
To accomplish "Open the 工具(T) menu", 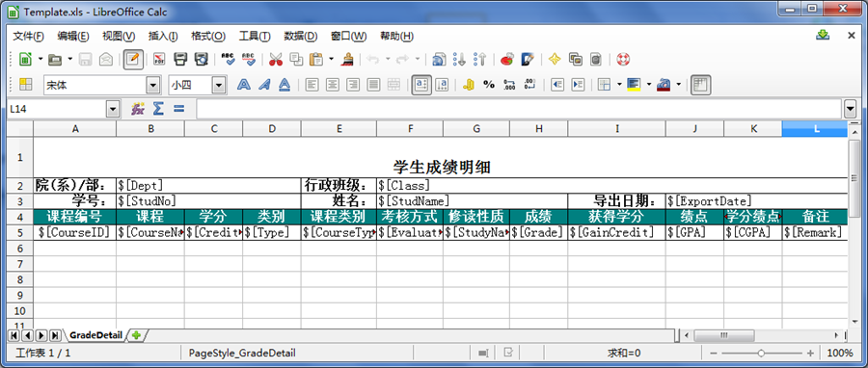I will point(255,36).
